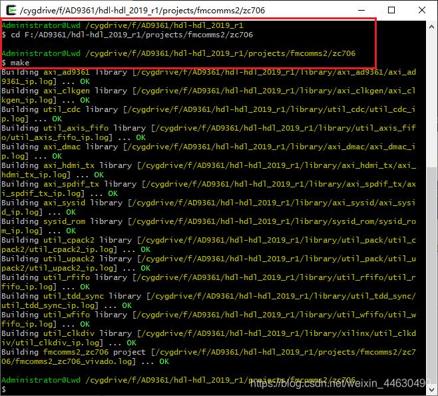438x396 pixels.
Task: Close the Cygwin terminal window
Action: click(x=422, y=10)
